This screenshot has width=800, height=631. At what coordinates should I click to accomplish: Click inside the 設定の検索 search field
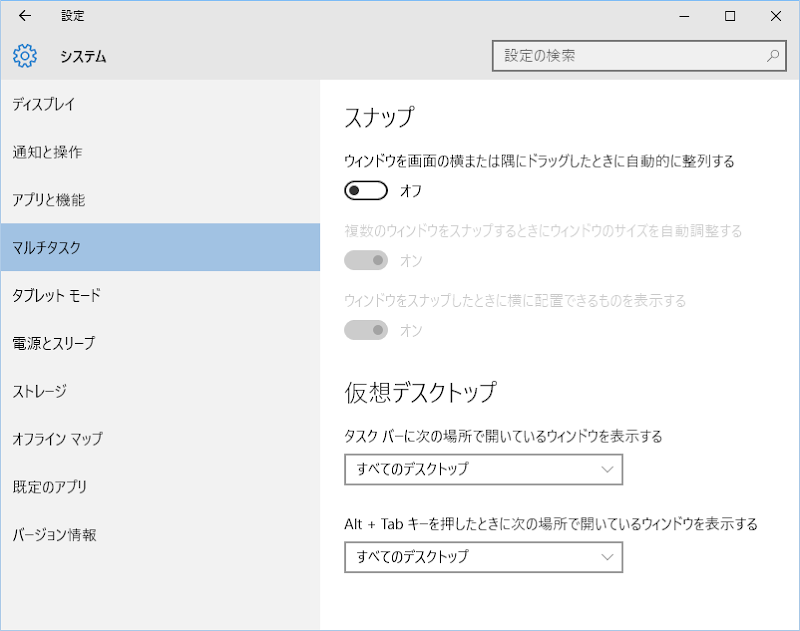click(x=630, y=56)
